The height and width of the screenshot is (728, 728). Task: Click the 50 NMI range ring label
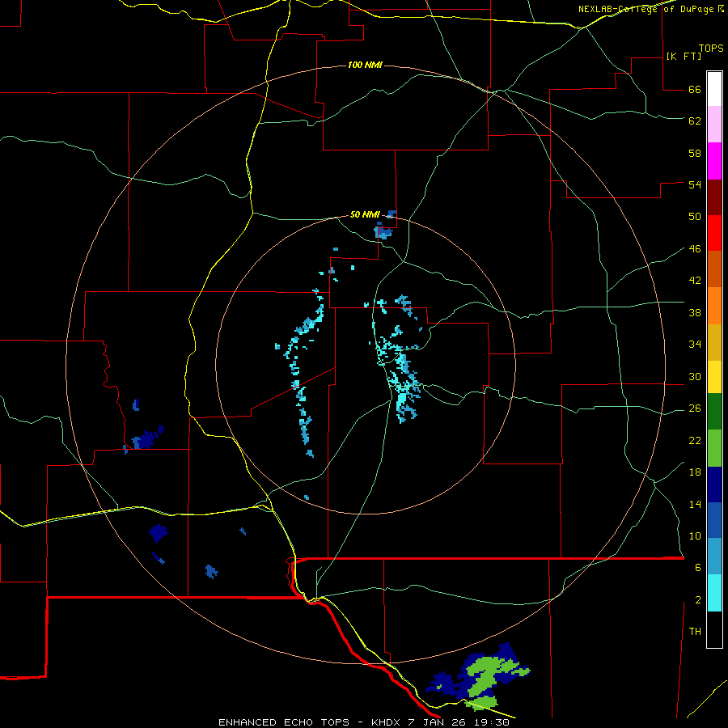(365, 214)
